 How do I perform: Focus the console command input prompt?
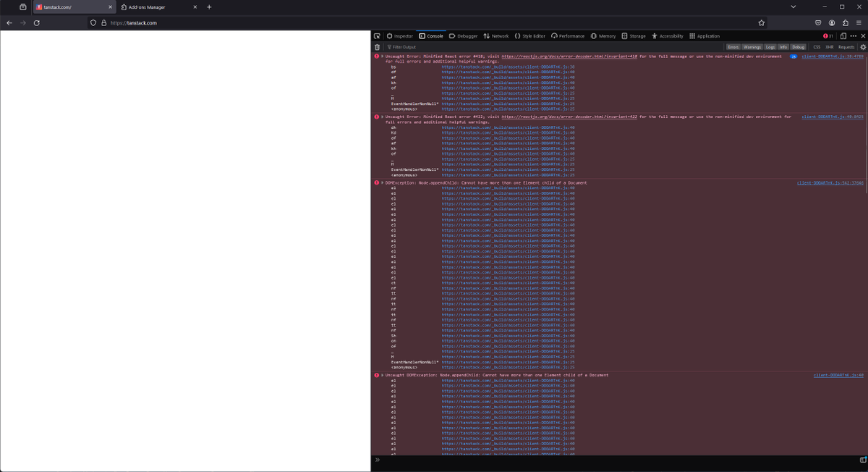coord(618,460)
